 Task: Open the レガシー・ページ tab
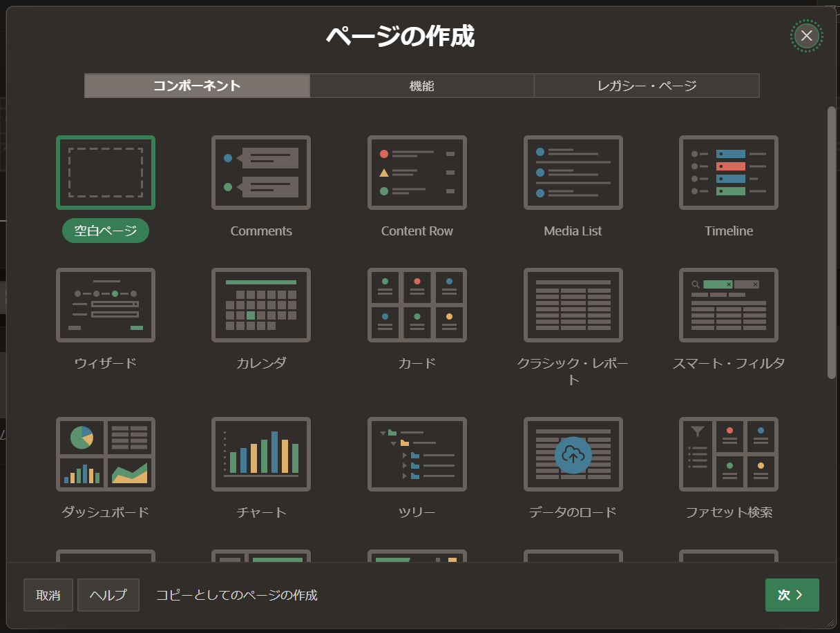(x=647, y=86)
